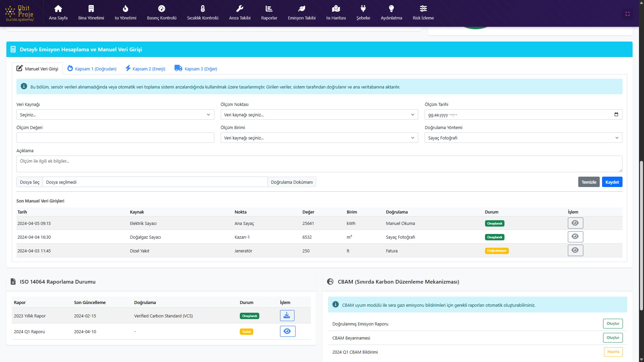The height and width of the screenshot is (362, 644).
Task: Focus the Ölçüm Değeri input field
Action: tap(115, 138)
